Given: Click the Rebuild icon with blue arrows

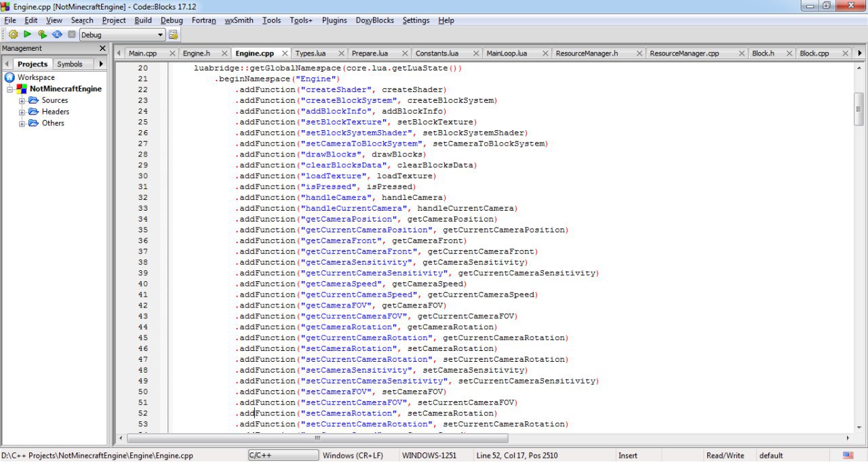Looking at the screenshot, I should [x=57, y=35].
